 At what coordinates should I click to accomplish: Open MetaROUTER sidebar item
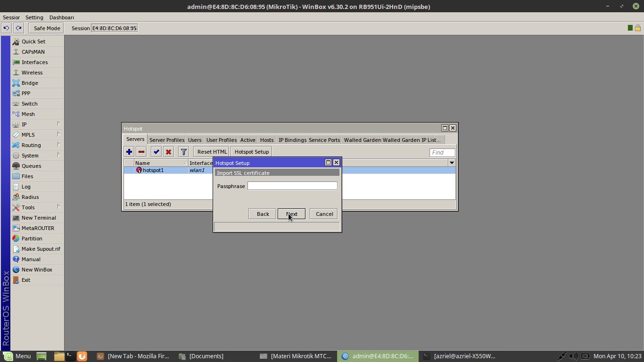(37, 228)
